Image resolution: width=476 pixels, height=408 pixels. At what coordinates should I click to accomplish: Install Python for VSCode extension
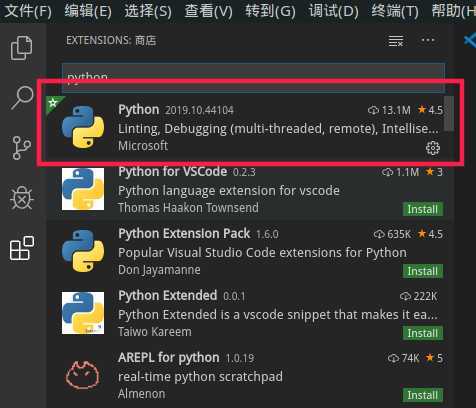click(x=423, y=209)
